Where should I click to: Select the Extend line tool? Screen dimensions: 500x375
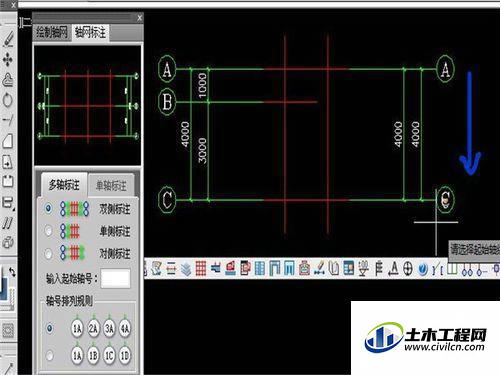pyautogui.click(x=8, y=120)
